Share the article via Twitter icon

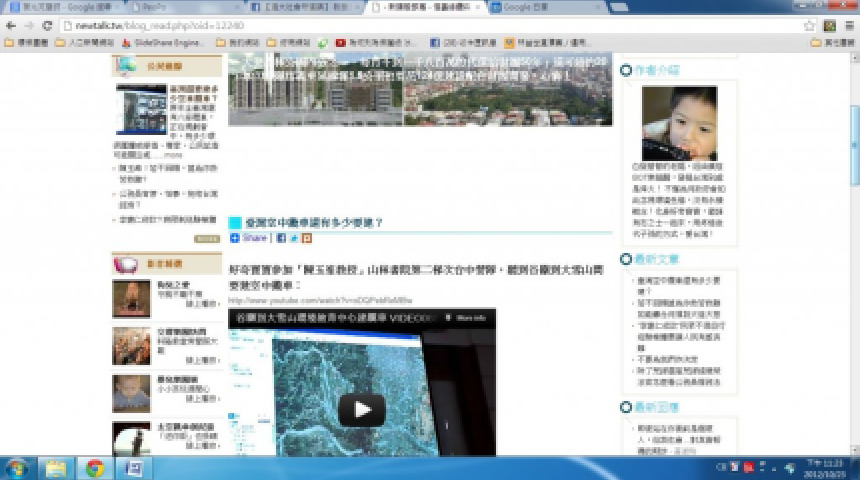(x=294, y=238)
